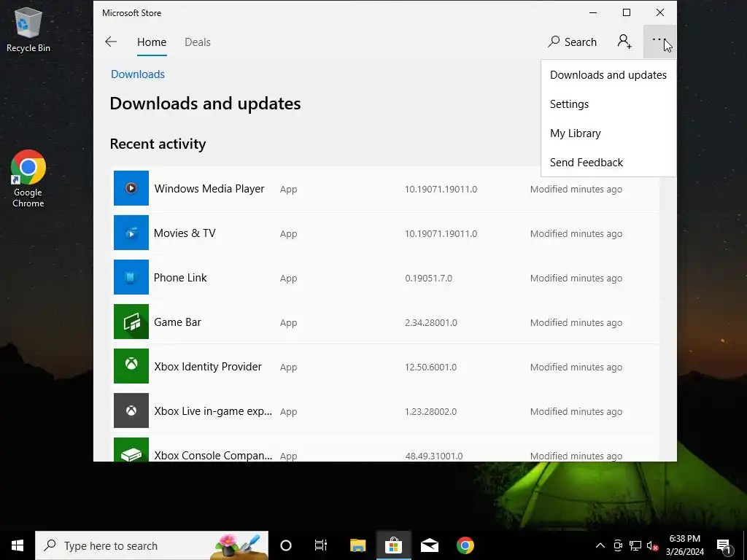Image resolution: width=747 pixels, height=560 pixels.
Task: Click version 1.23.28002.0 text
Action: [x=430, y=412]
